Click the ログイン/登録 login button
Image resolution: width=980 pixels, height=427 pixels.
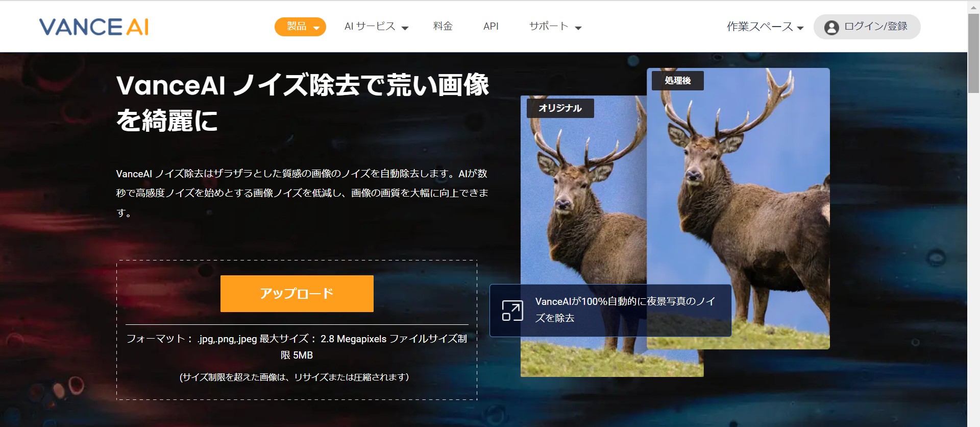[867, 27]
